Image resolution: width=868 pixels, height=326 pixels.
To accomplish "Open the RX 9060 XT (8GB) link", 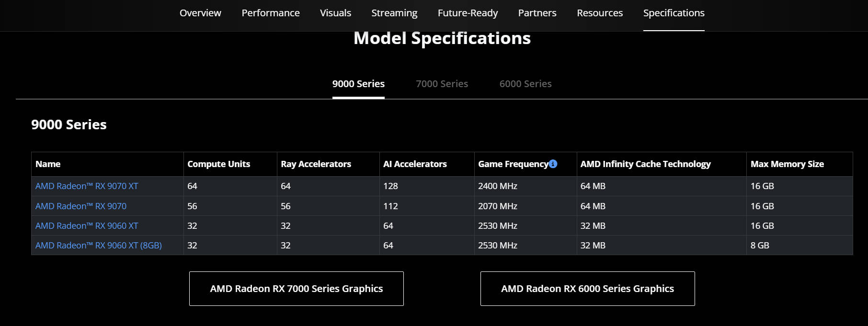I will [99, 245].
